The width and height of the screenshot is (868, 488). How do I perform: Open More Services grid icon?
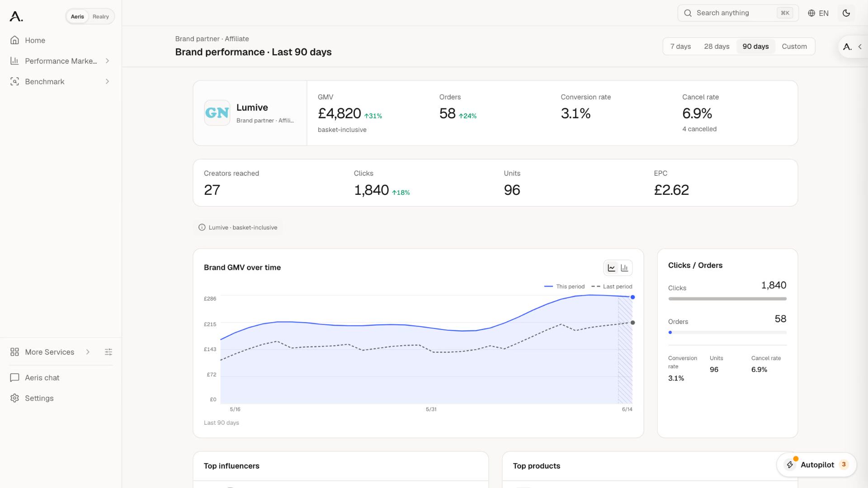coord(14,352)
